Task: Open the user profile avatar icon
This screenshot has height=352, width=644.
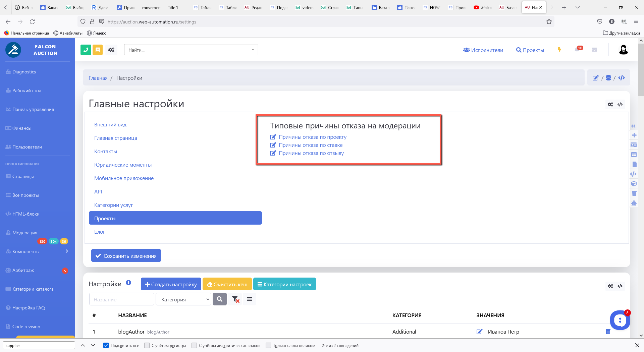Action: [x=623, y=50]
